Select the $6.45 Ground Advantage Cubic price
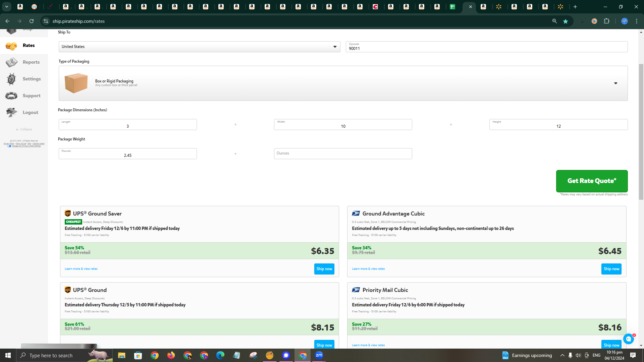Viewport: 644px width, 362px height. click(610, 251)
